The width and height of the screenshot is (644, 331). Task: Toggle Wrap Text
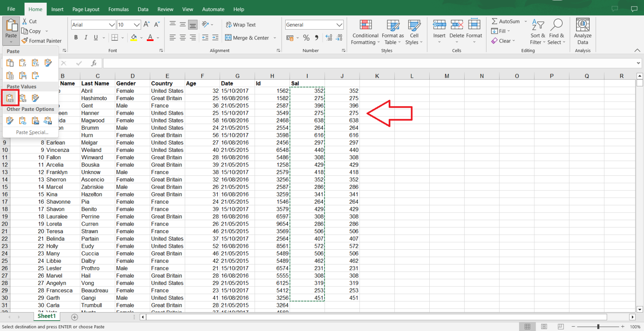coord(241,25)
